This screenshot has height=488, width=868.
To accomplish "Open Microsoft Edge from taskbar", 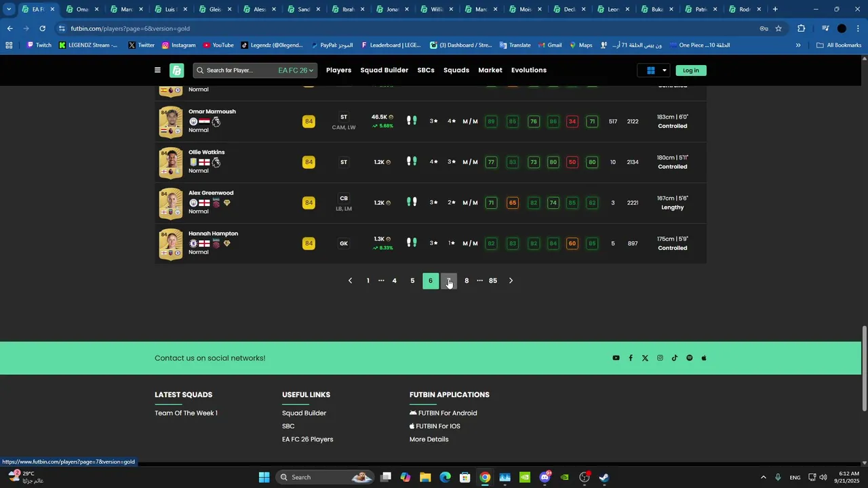I will point(445,477).
